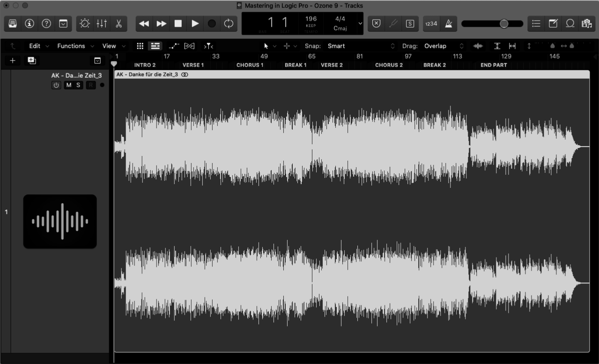Open Smart Controls knob icon
The image size is (599, 364).
85,23
